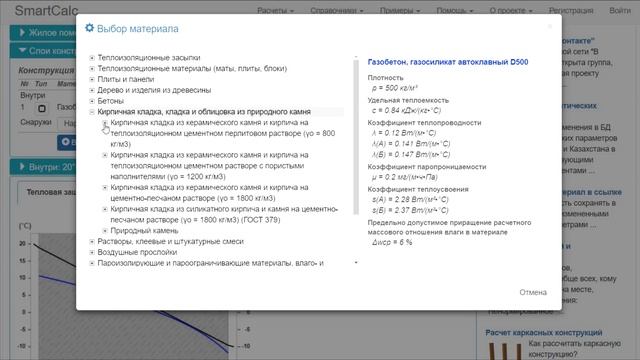Expand the perlite mortar (γo = 800) masonry subnode
The width and height of the screenshot is (640, 360).
pos(105,122)
